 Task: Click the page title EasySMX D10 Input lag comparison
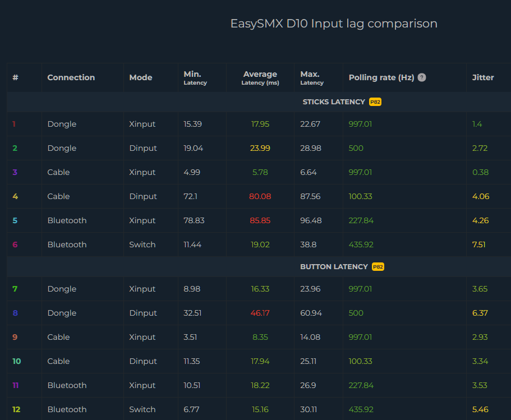(x=334, y=24)
